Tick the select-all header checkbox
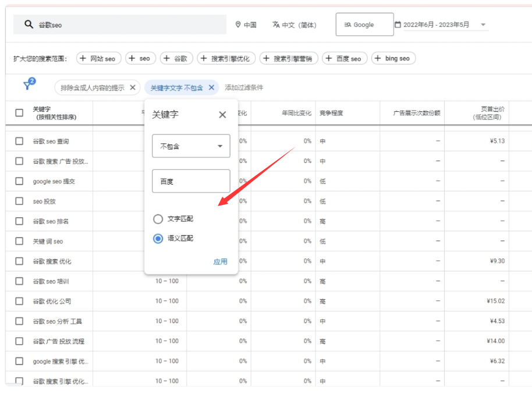The width and height of the screenshot is (532, 393). click(x=20, y=113)
